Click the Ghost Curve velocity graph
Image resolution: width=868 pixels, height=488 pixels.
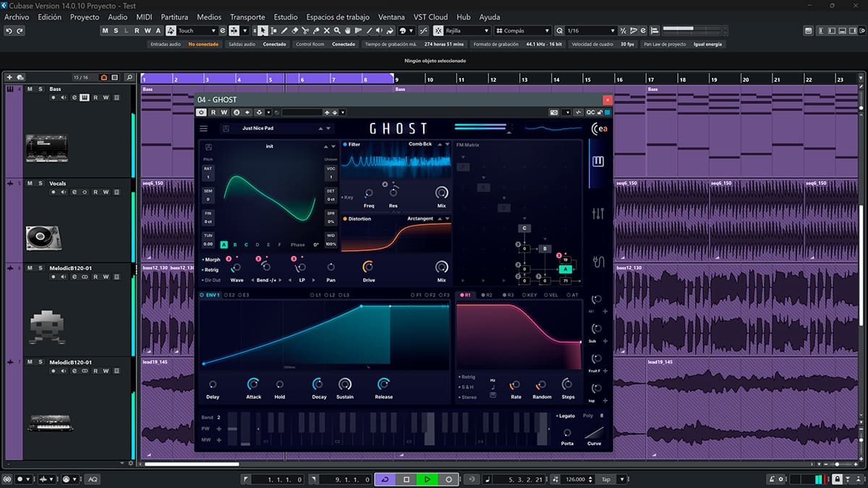[x=594, y=432]
